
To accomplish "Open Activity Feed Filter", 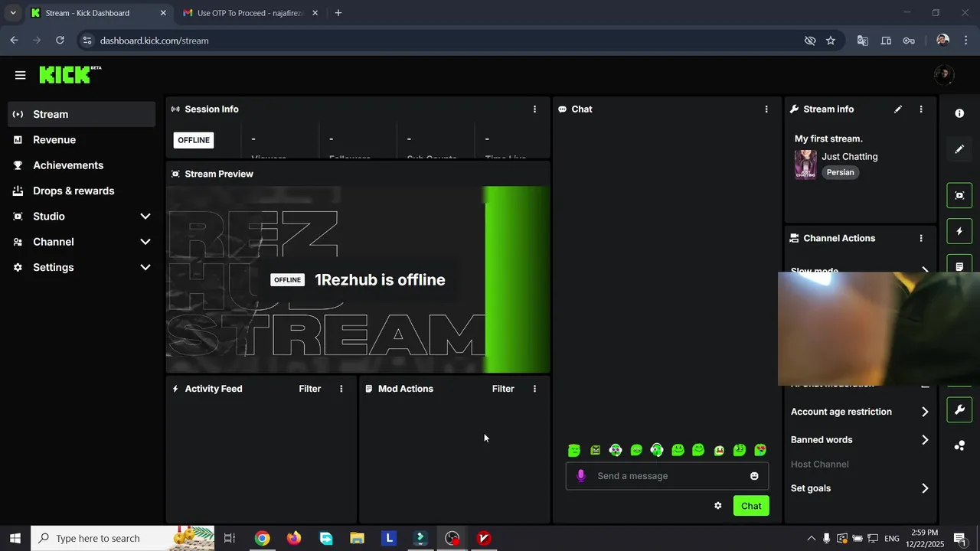I will pyautogui.click(x=310, y=389).
